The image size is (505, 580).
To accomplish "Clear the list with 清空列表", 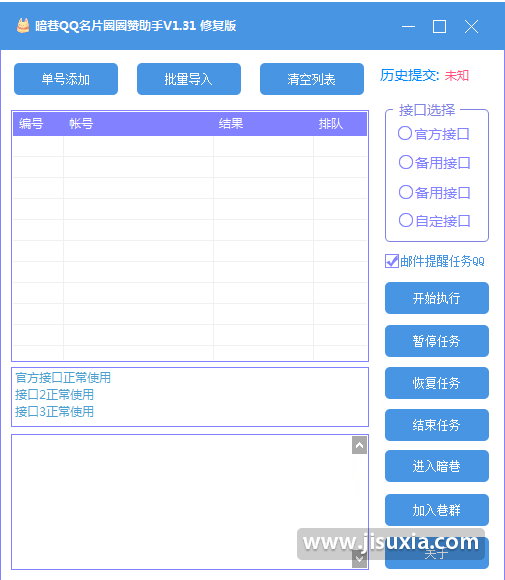I will coord(312,79).
